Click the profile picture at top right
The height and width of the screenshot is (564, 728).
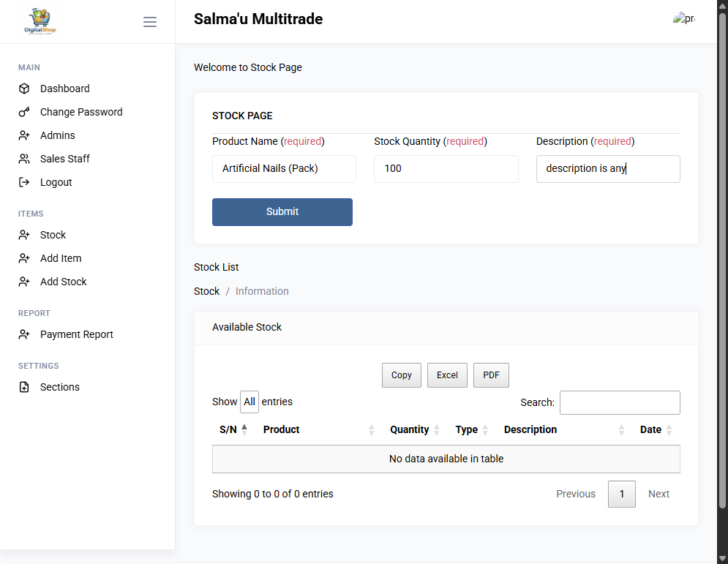[684, 18]
